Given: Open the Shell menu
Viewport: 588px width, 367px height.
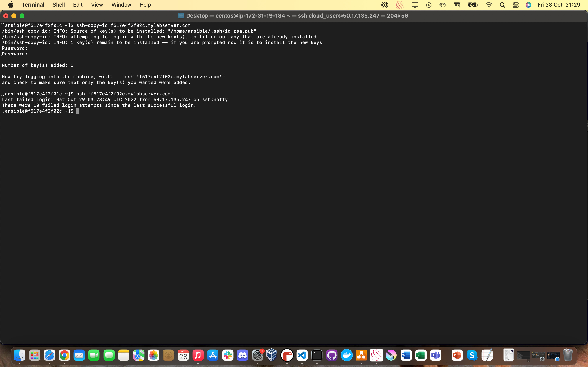Looking at the screenshot, I should (59, 5).
